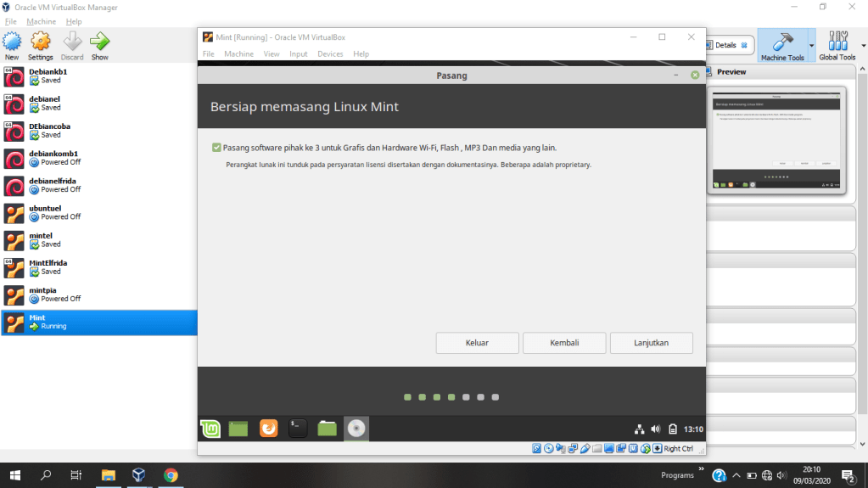Open the Devices menu in VM window
Viewport: 868px width, 488px height.
[x=330, y=54]
